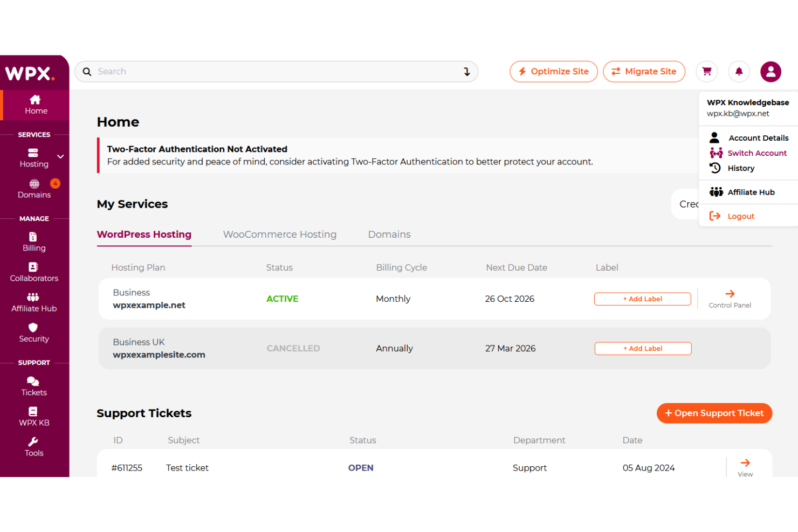Go to Collaborators in the sidebar
This screenshot has height=532, width=798.
coord(33,272)
